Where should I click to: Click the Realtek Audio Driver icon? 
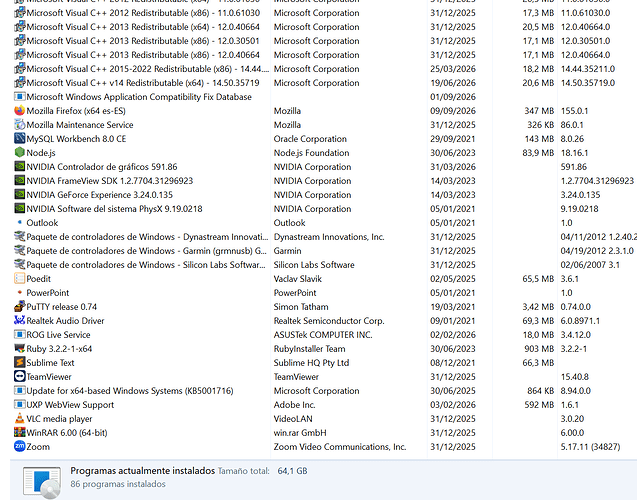pos(20,320)
